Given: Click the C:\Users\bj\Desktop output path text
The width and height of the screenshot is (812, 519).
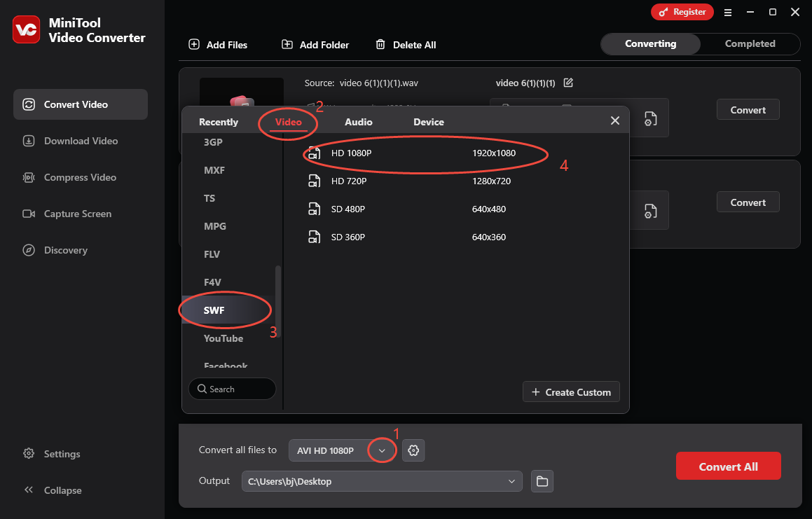Looking at the screenshot, I should pos(289,482).
